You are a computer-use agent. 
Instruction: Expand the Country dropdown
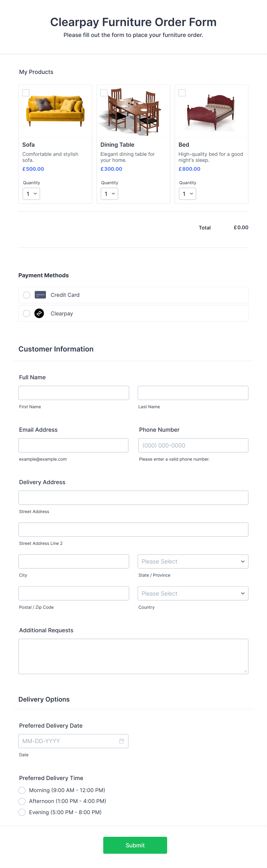(193, 593)
